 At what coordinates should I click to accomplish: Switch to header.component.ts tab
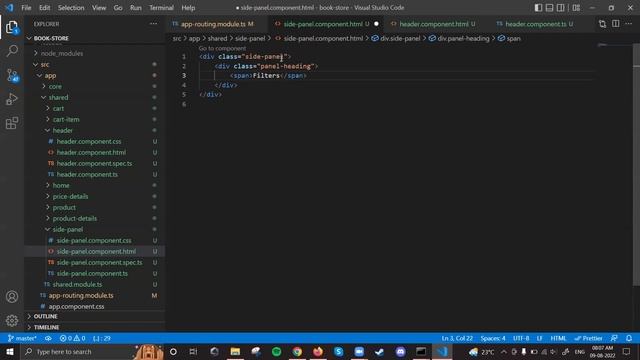[x=539, y=24]
